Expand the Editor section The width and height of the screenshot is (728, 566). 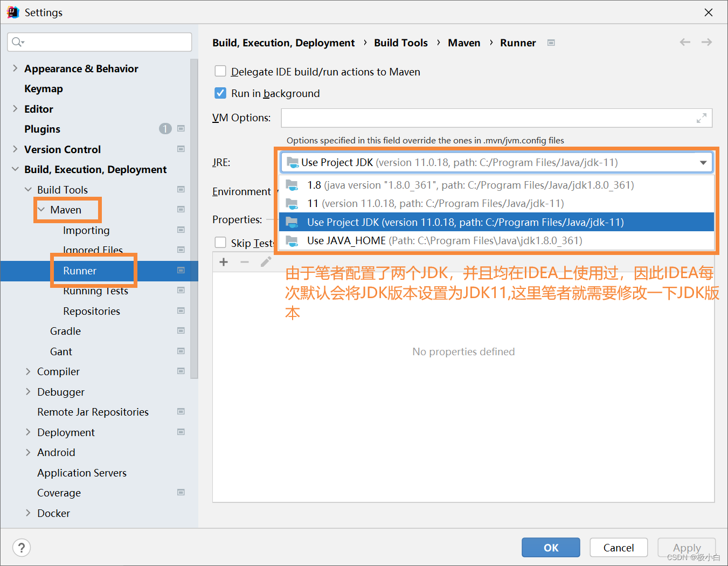coord(15,108)
